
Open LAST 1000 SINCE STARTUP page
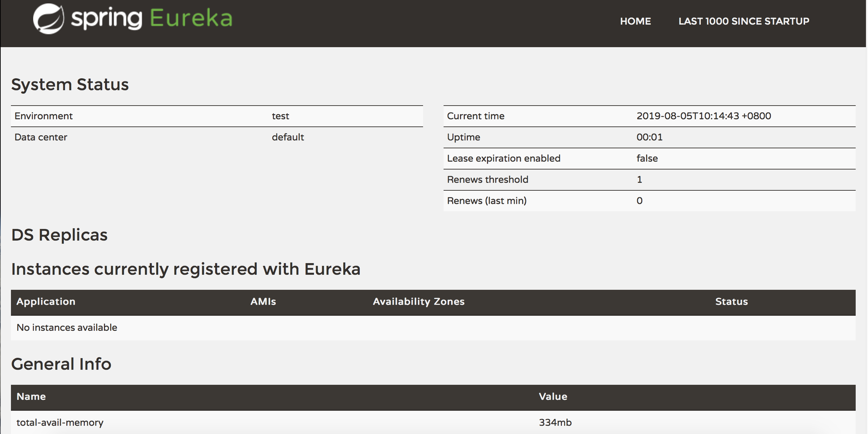click(x=744, y=21)
